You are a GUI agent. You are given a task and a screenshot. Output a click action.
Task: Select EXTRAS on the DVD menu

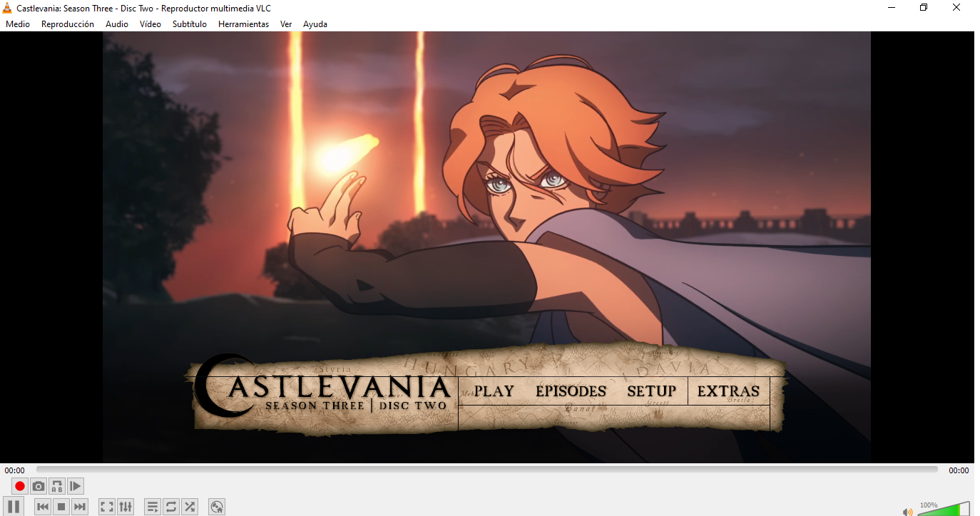pyautogui.click(x=728, y=391)
